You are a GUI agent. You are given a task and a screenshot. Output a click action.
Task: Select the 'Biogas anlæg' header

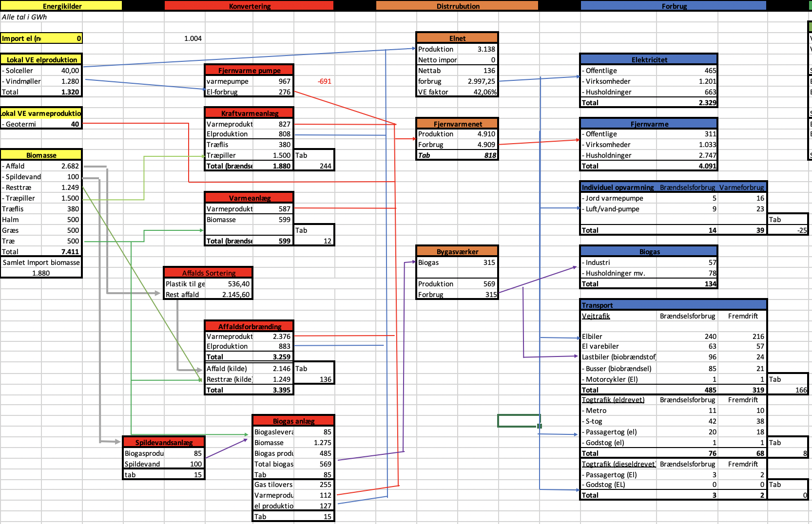[x=293, y=421]
